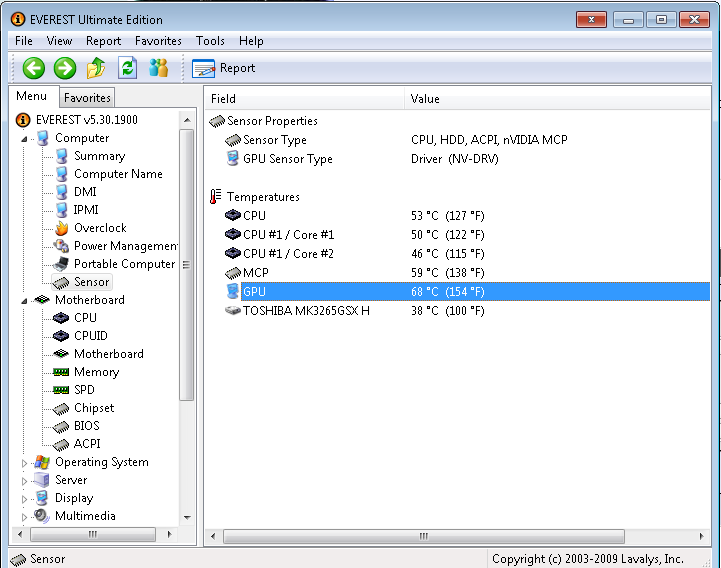Open the CPUID chip icon
This screenshot has height=568, width=721.
[x=61, y=336]
